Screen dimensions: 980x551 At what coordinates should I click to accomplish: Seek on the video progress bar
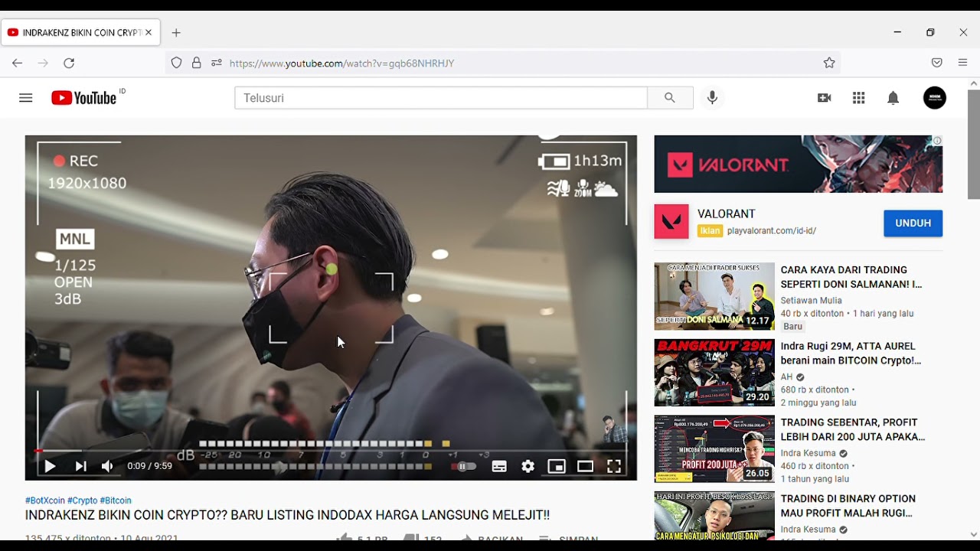[331, 451]
